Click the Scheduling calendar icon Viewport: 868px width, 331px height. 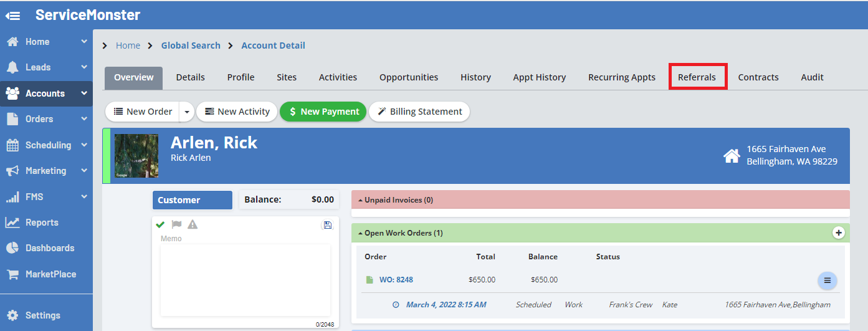12,145
